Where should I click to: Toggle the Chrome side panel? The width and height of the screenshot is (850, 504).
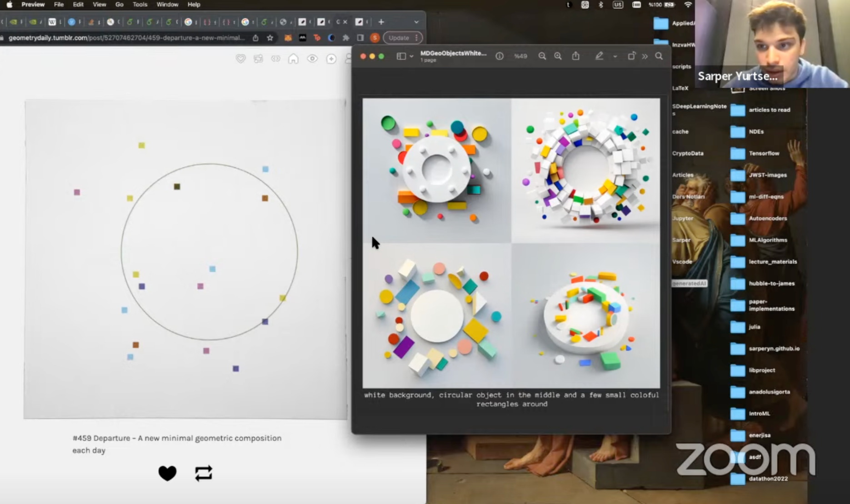click(x=360, y=38)
